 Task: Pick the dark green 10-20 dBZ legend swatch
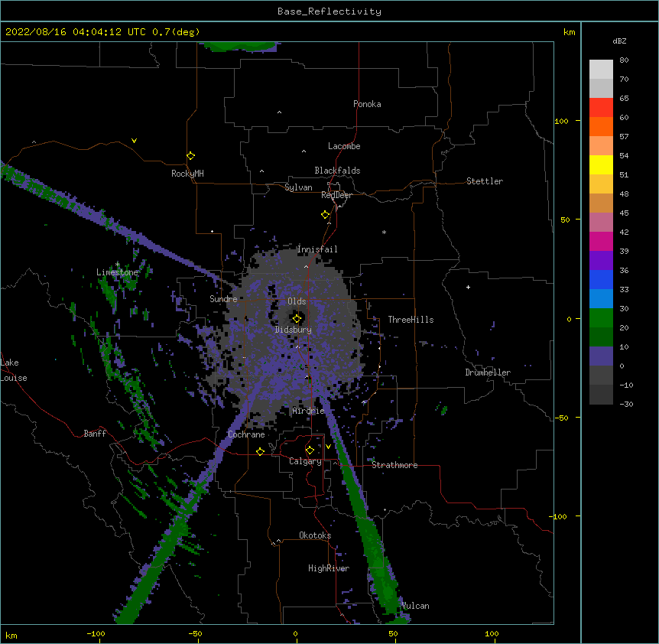(x=601, y=337)
